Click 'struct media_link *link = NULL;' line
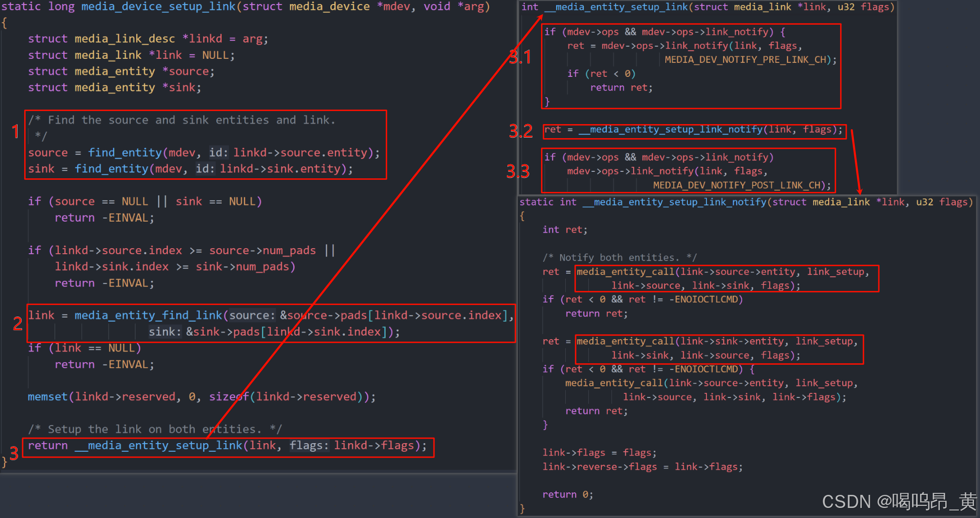This screenshot has height=518, width=980. 131,55
